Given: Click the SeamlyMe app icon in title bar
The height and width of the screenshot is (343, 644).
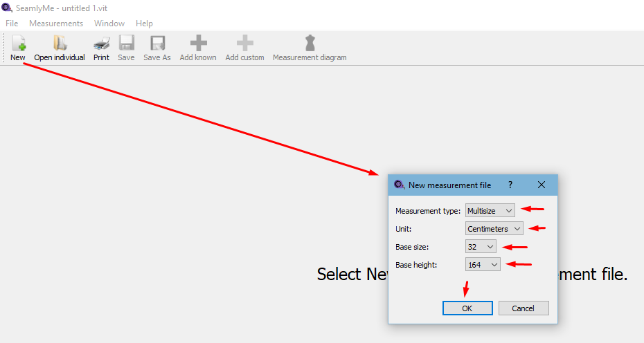Looking at the screenshot, I should point(7,8).
